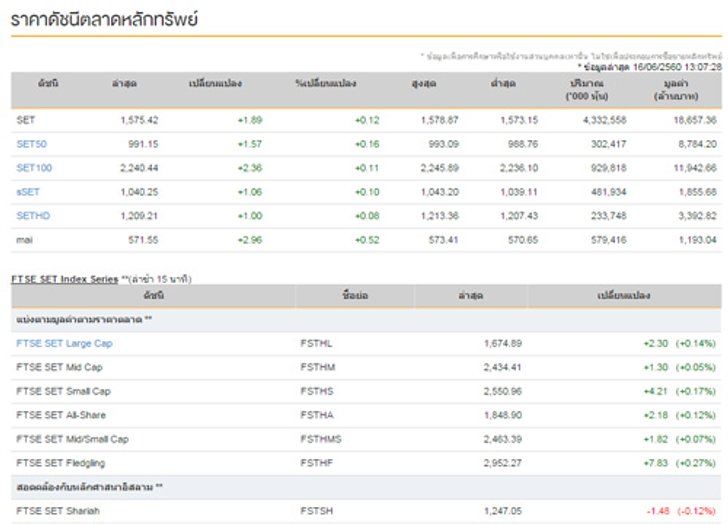
Task: Select mai last value 571.55
Action: (x=143, y=240)
